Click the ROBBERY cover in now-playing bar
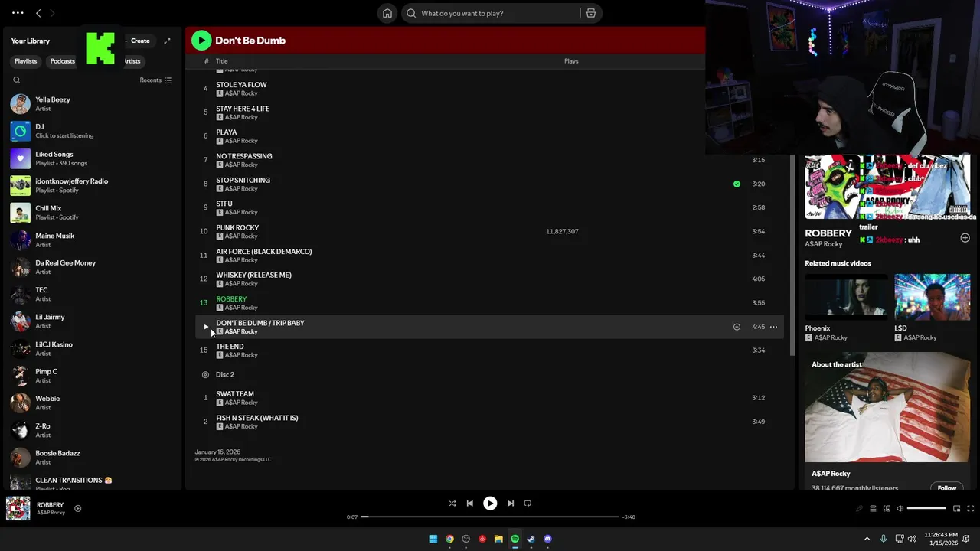The image size is (980, 551). point(18,508)
